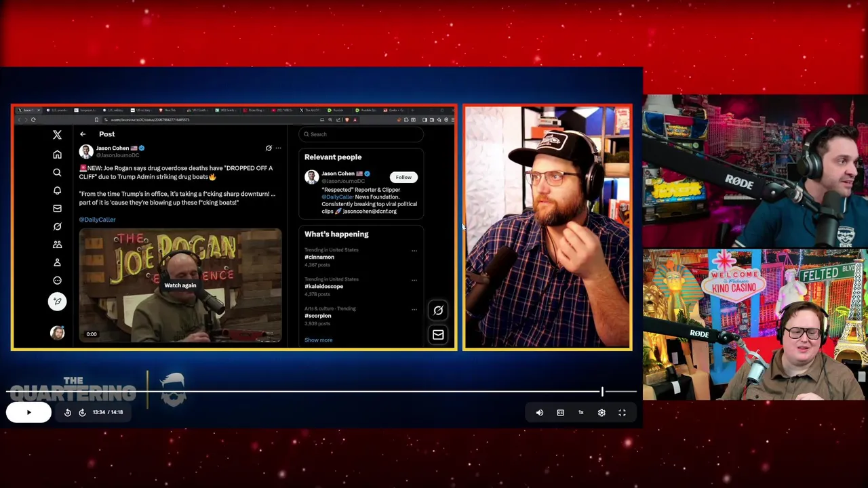Click the @DailyCaller link in Jason's bio
Viewport: 868px width, 488px height.
338,197
